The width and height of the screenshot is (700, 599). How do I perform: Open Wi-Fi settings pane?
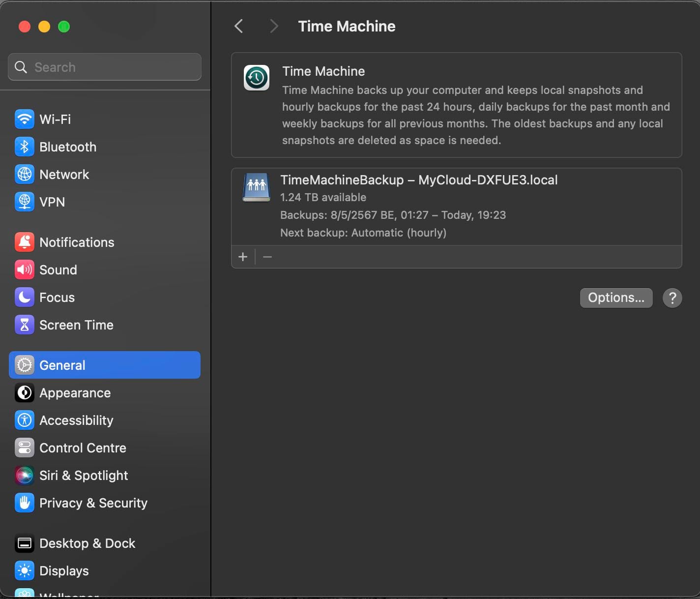[x=105, y=119]
